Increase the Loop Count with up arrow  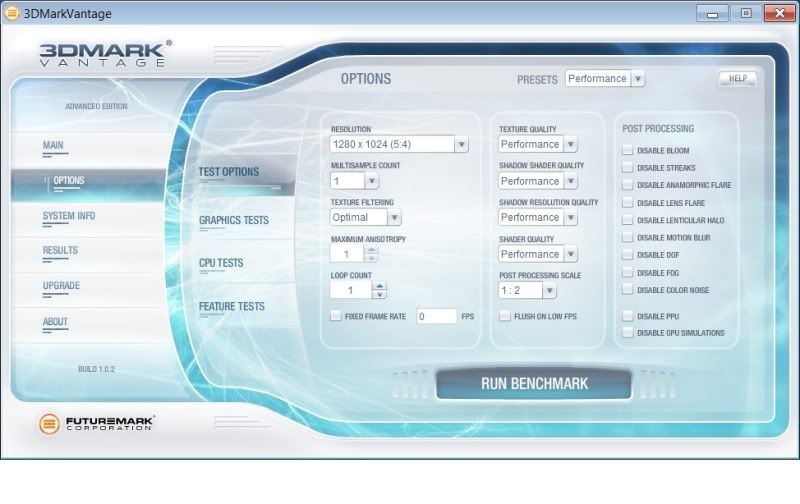(379, 285)
